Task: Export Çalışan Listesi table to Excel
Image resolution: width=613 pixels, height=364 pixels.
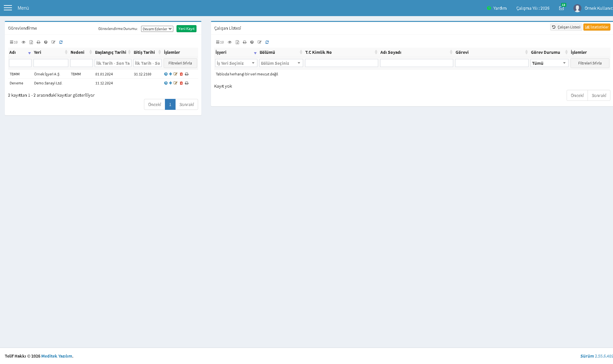Action: click(237, 42)
